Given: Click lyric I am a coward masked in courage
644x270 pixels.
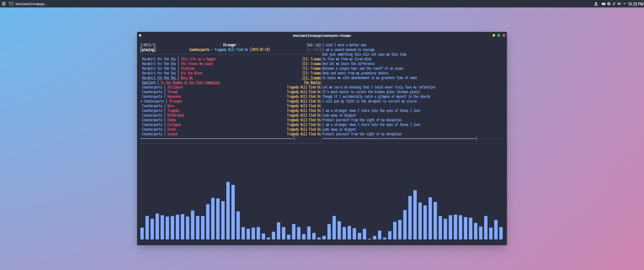Looking at the screenshot, I should pos(349,49).
